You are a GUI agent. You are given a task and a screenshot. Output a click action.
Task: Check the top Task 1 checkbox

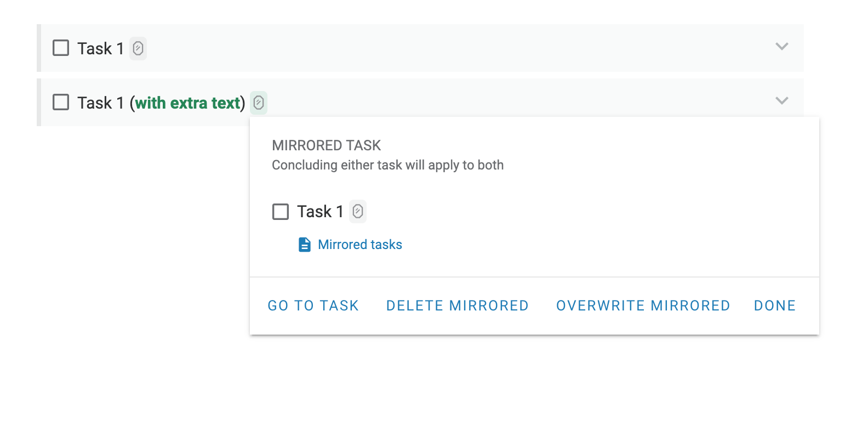coord(61,48)
